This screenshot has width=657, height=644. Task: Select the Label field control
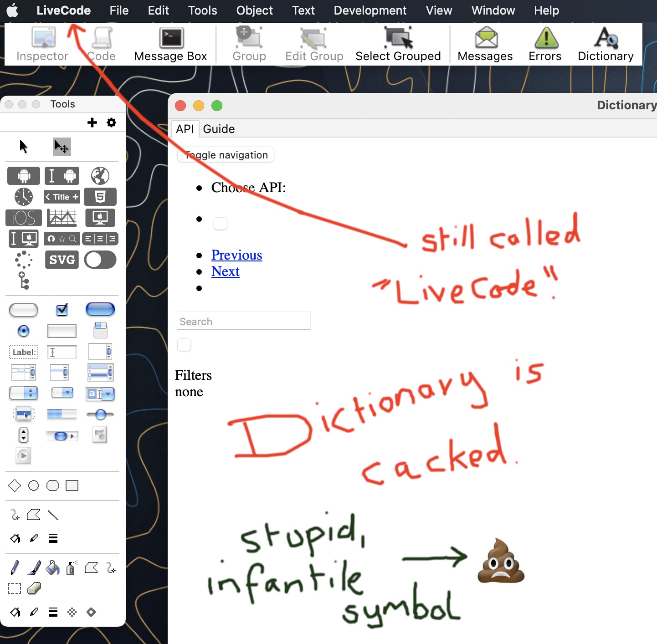tap(24, 352)
